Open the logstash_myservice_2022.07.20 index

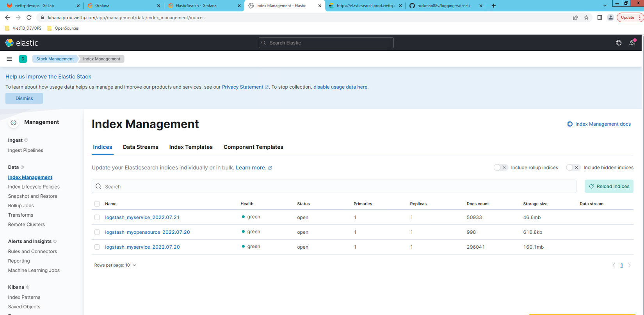coord(142,247)
